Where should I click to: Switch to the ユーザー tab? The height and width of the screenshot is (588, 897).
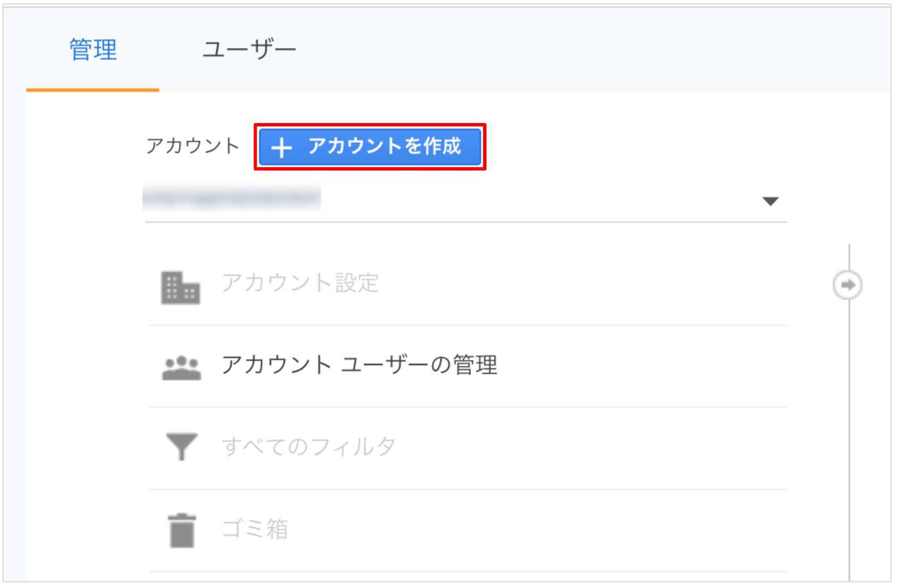[249, 50]
